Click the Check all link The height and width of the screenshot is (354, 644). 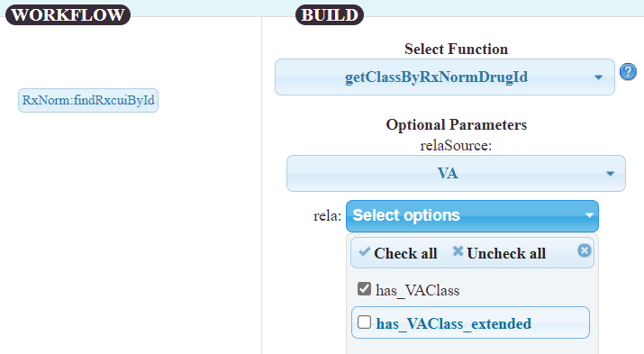pyautogui.click(x=405, y=253)
